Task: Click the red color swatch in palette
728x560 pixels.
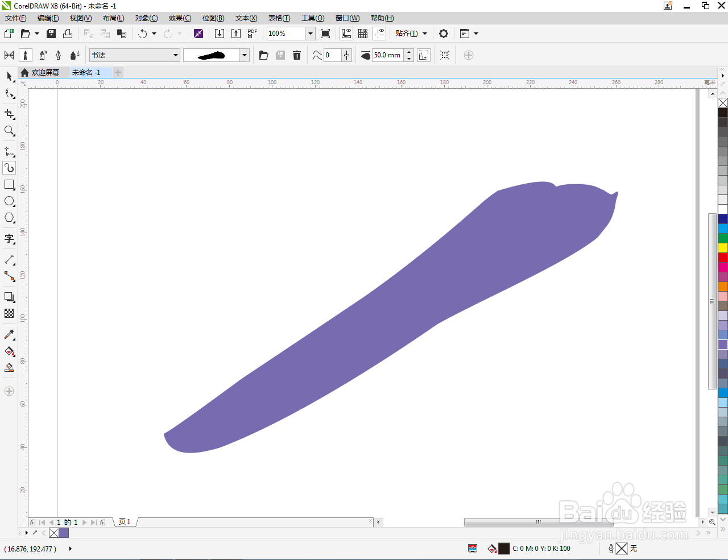Action: 723,258
